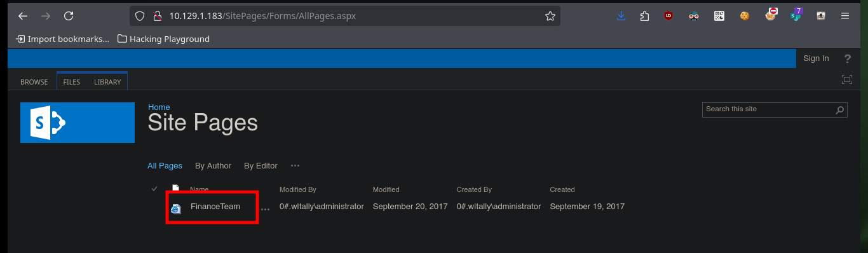868x253 pixels.
Task: Open the BROWSE ribbon tab
Action: click(x=34, y=82)
